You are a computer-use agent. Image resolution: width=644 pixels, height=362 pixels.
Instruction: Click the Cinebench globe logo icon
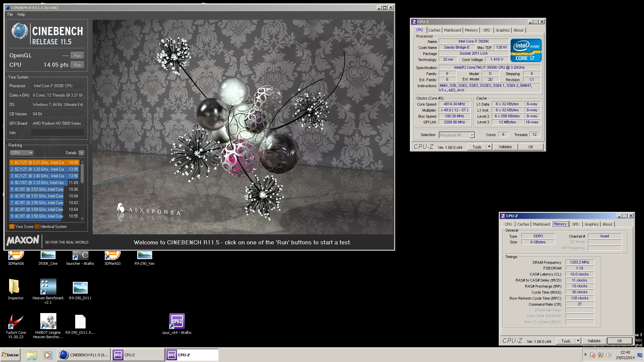click(19, 31)
